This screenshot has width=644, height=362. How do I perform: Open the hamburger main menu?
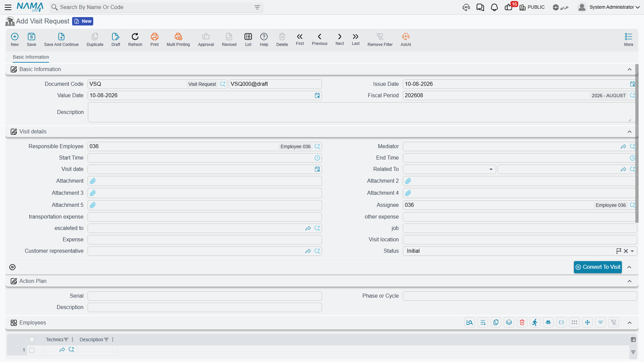(8, 7)
